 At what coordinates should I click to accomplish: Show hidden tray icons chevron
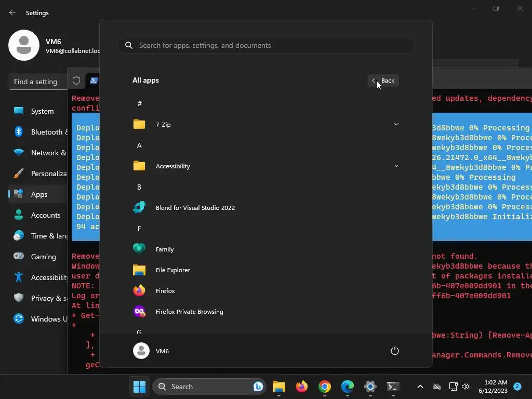[x=420, y=387]
